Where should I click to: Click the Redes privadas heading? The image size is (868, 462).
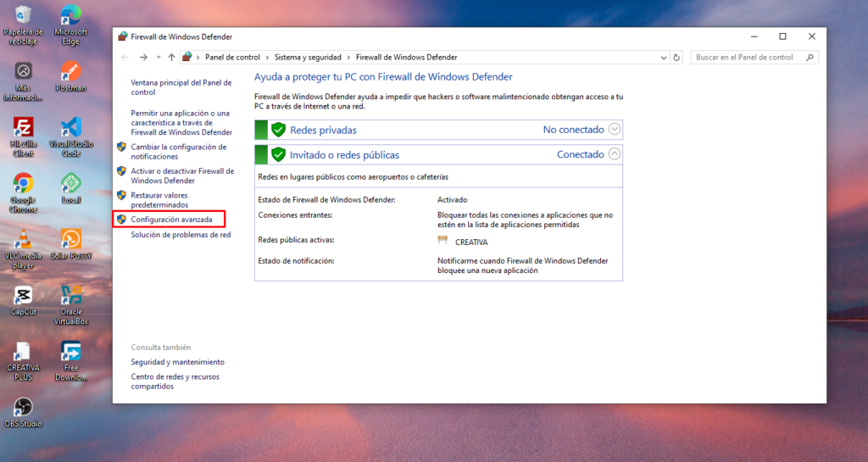pyautogui.click(x=323, y=130)
